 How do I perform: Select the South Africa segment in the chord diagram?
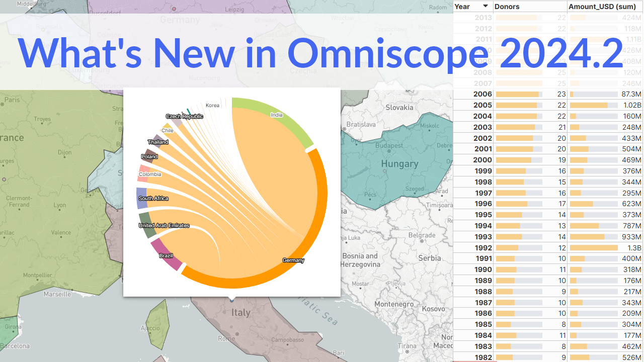tap(141, 198)
